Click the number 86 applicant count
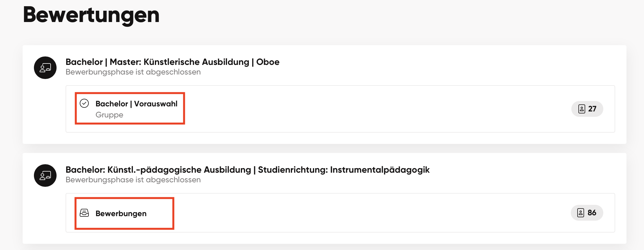This screenshot has height=250, width=644. coord(592,213)
